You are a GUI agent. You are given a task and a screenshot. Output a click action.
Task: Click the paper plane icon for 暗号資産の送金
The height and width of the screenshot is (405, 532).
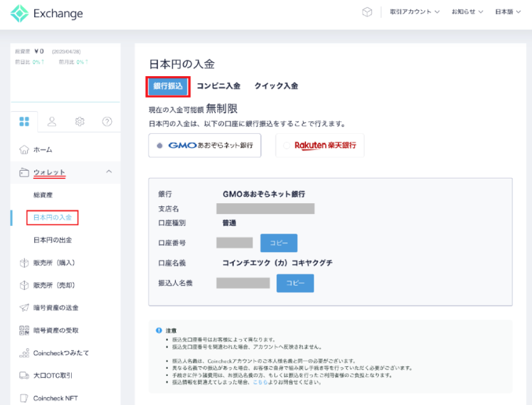pos(24,308)
